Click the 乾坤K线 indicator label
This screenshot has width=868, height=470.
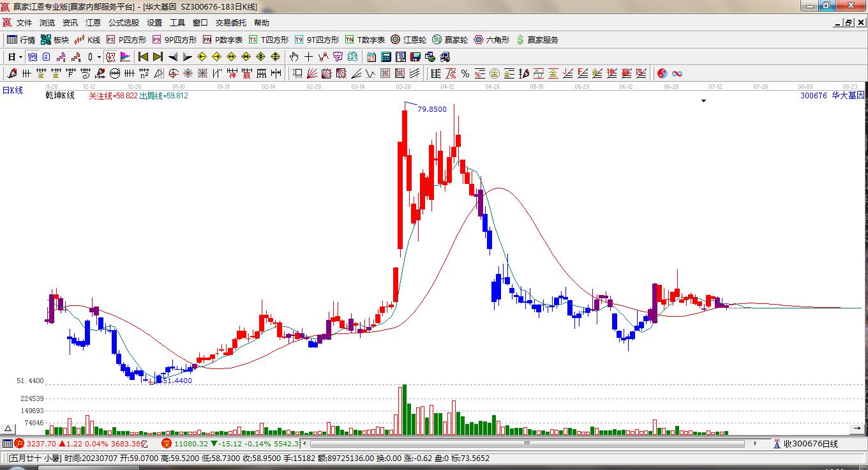tap(60, 96)
